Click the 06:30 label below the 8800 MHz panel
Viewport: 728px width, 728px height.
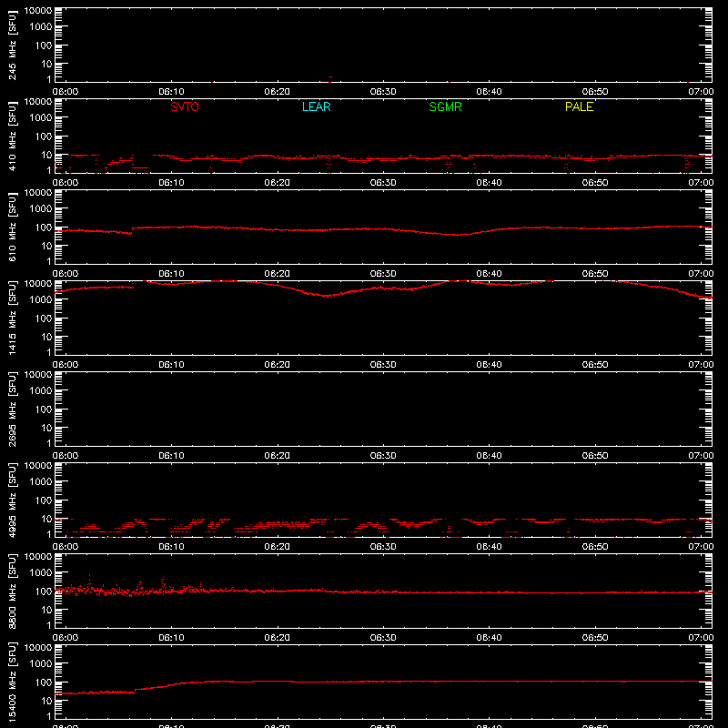[x=383, y=638]
